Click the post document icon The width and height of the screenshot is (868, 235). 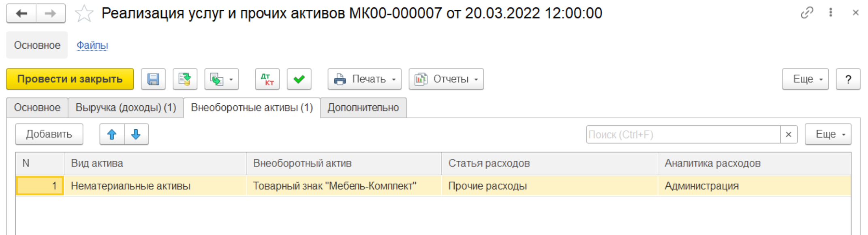pos(185,79)
